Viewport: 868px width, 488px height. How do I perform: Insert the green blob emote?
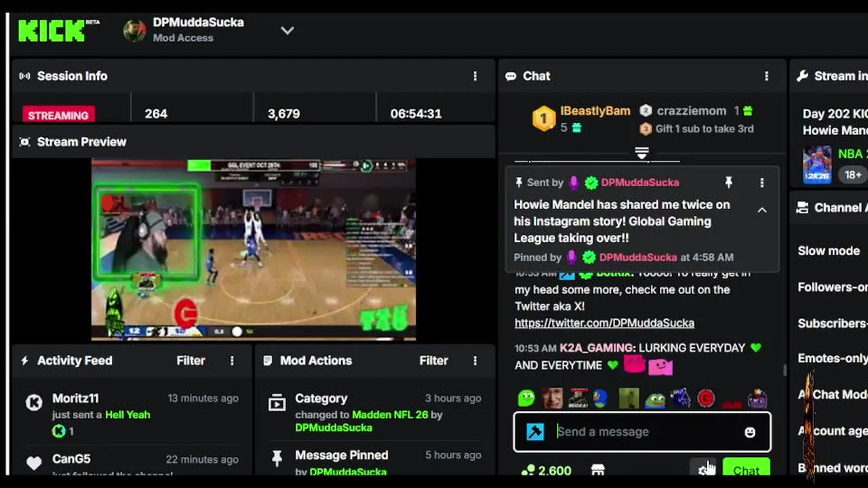coord(526,398)
